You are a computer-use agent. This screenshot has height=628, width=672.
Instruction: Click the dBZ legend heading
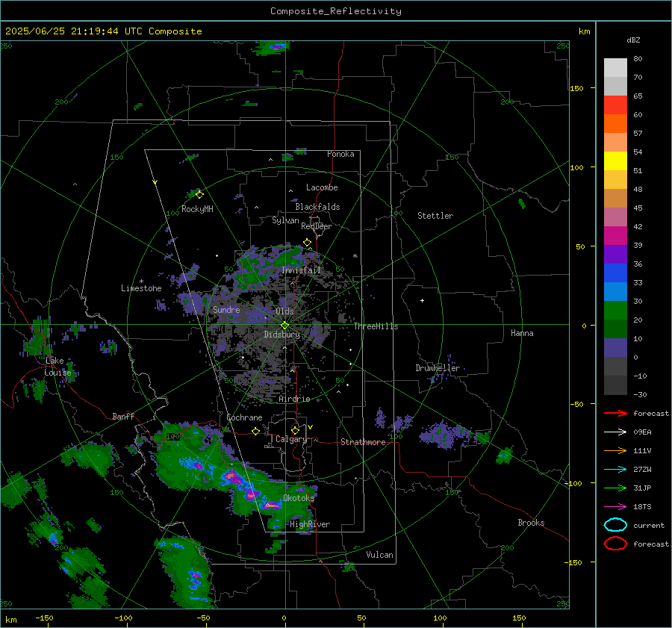click(x=633, y=40)
